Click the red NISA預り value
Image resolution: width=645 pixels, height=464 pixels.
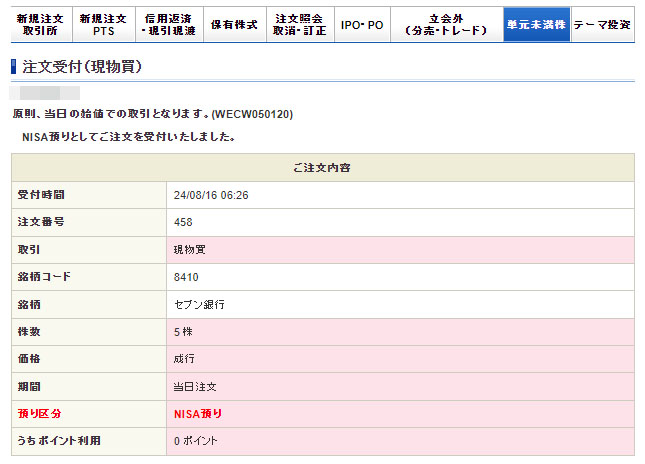point(198,413)
